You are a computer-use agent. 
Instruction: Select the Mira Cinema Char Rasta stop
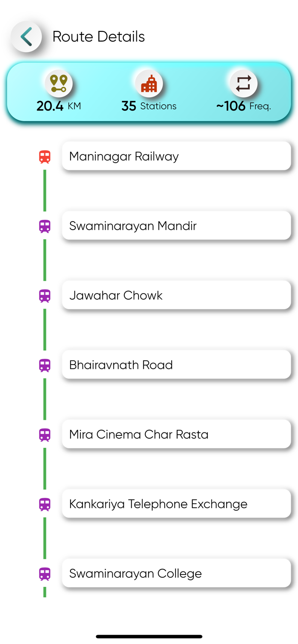click(176, 434)
